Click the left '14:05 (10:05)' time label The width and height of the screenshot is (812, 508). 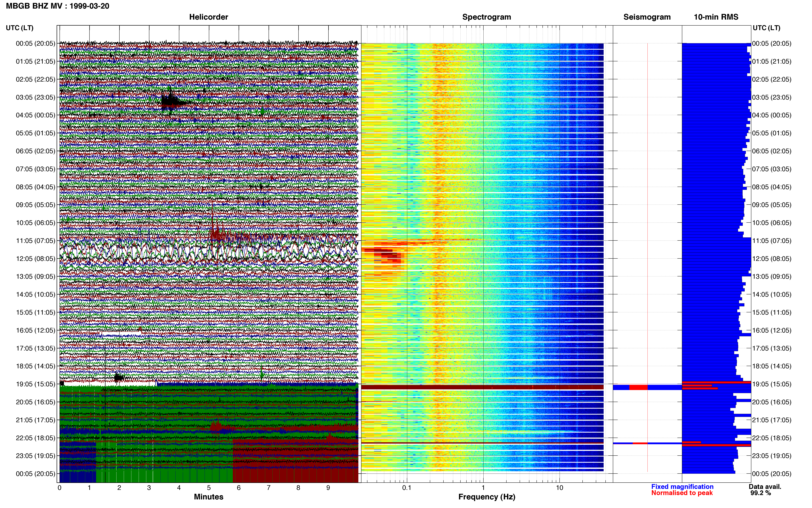(36, 295)
